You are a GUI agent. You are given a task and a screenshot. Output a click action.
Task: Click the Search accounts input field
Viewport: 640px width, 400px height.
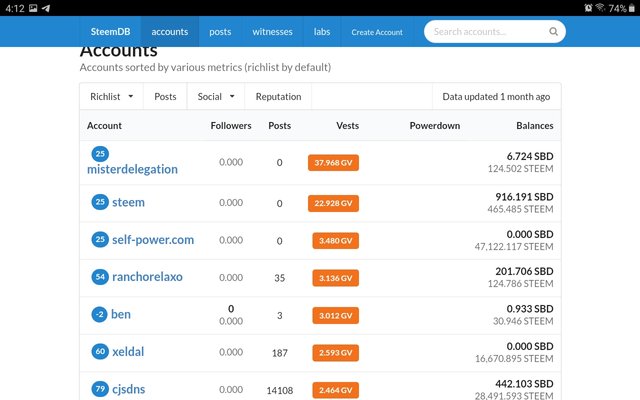487,32
